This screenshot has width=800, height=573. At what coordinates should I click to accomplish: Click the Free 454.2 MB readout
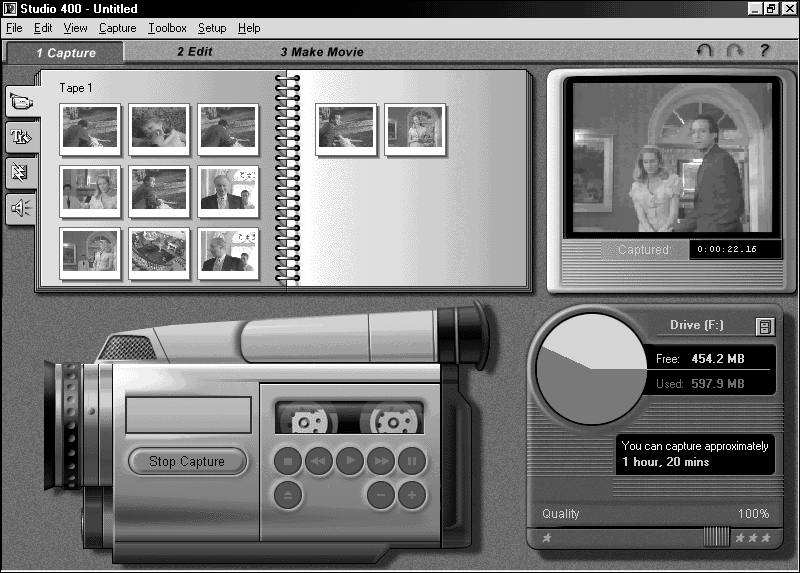click(x=701, y=359)
